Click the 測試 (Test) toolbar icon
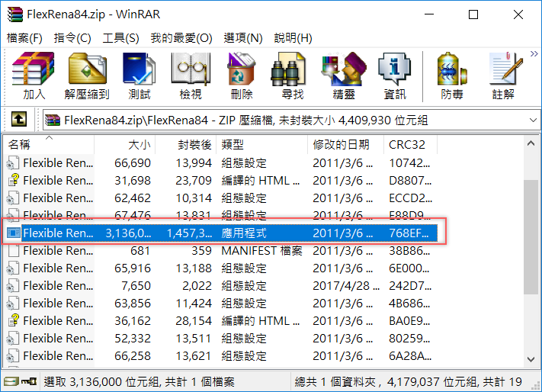The width and height of the screenshot is (542, 392). pos(140,76)
